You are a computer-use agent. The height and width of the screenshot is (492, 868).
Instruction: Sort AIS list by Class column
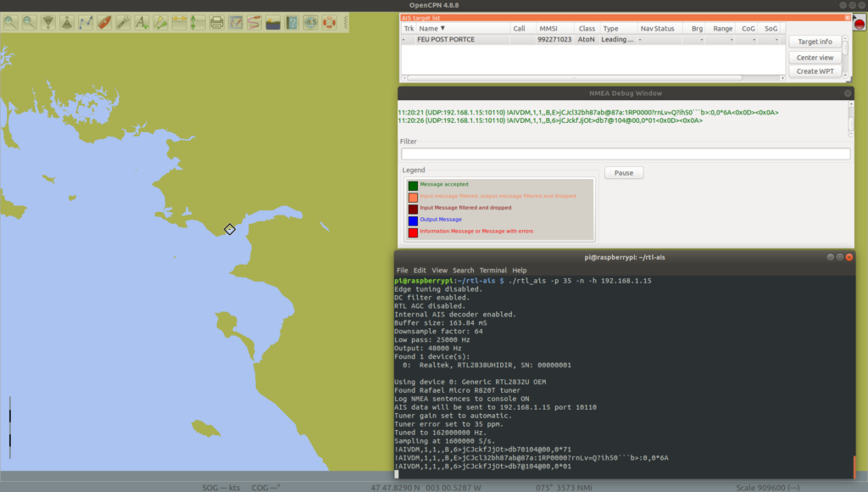(x=587, y=28)
